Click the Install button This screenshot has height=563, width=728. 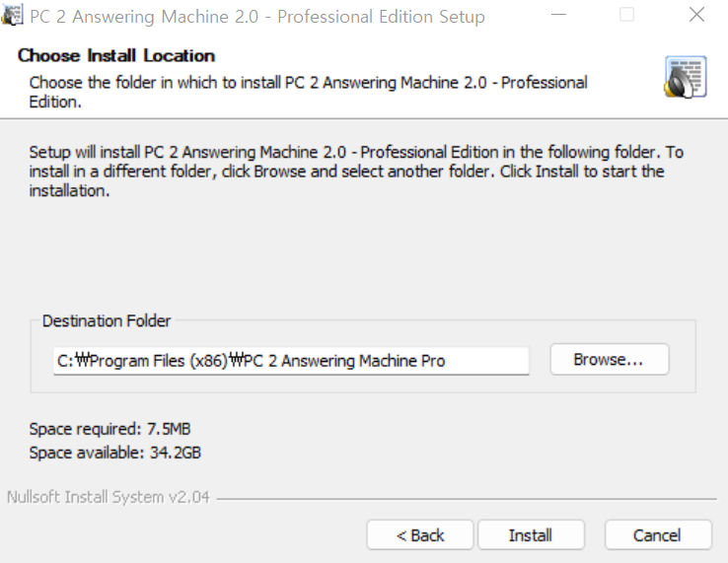point(531,535)
